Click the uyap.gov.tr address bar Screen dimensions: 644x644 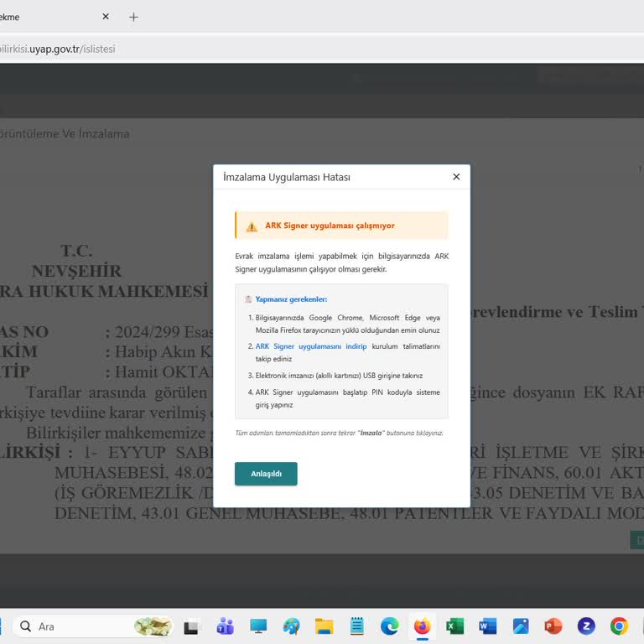[x=320, y=49]
